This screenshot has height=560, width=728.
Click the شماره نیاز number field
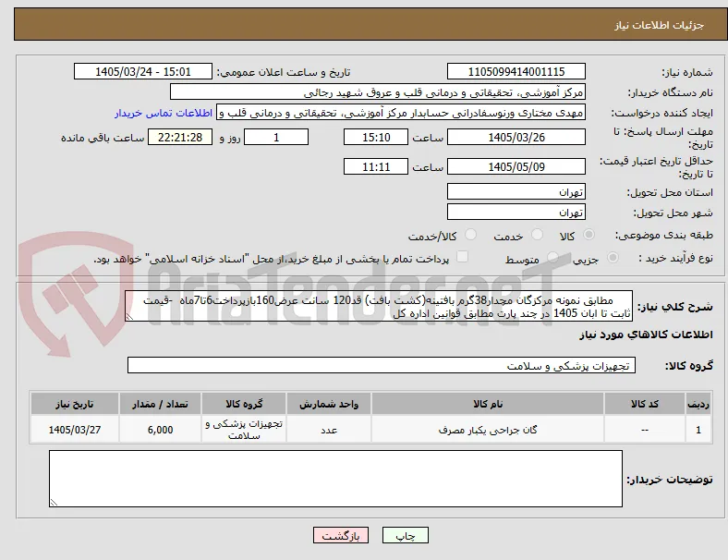tap(516, 71)
